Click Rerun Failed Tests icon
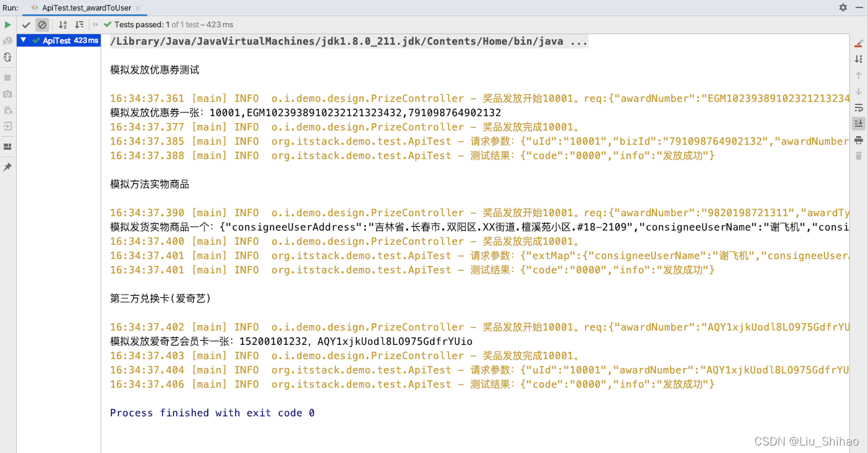 tap(7, 41)
